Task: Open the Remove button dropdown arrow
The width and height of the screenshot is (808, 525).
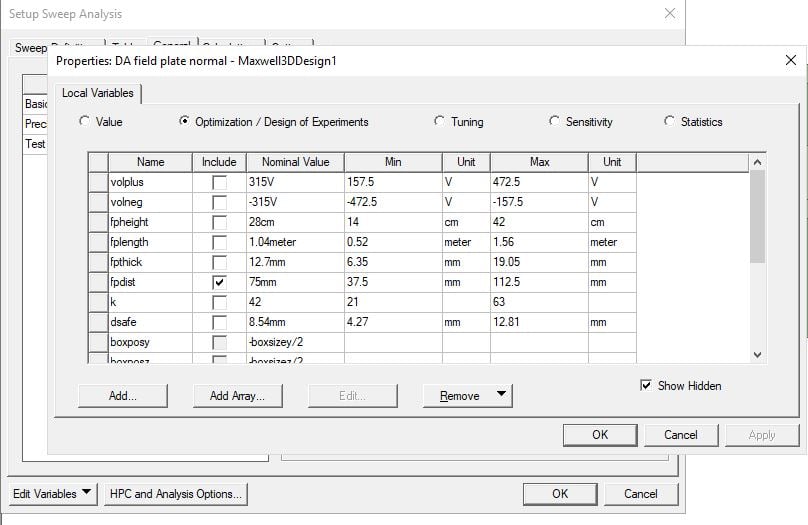Action: point(501,394)
